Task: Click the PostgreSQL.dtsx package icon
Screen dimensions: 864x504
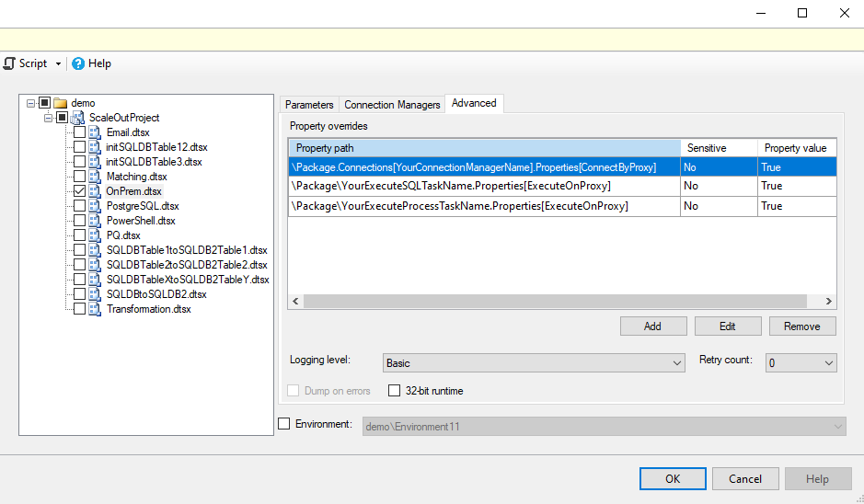Action: pyautogui.click(x=95, y=206)
